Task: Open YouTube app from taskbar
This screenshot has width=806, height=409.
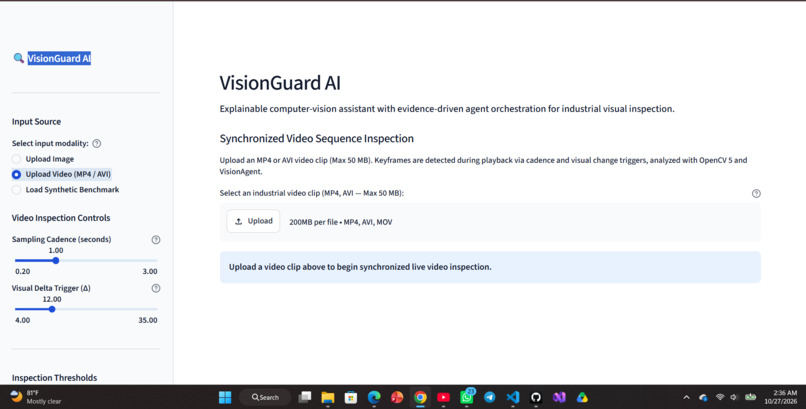Action: (443, 397)
